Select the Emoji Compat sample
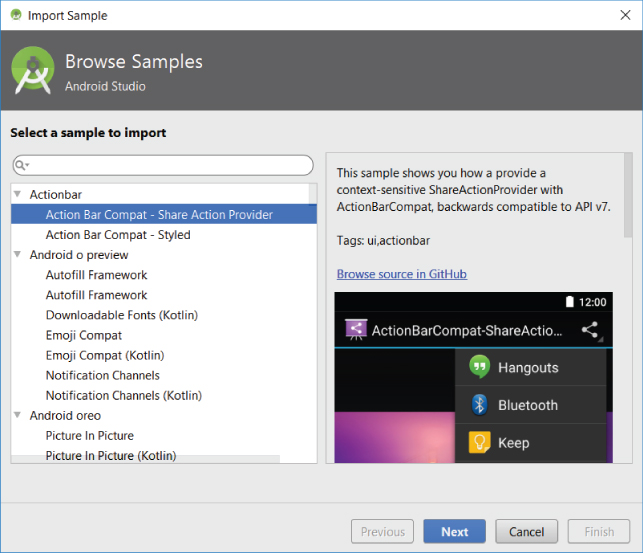The height and width of the screenshot is (553, 643). (84, 335)
